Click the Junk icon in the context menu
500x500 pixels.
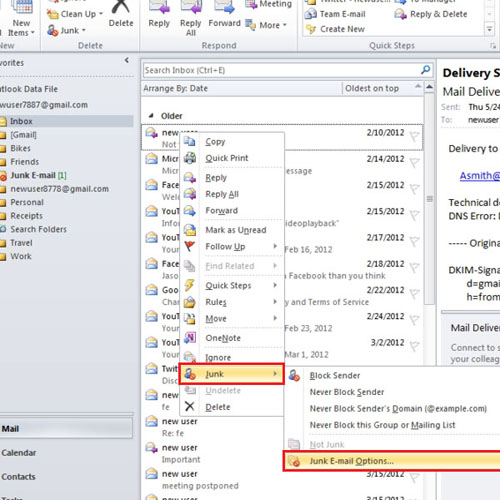(x=190, y=374)
